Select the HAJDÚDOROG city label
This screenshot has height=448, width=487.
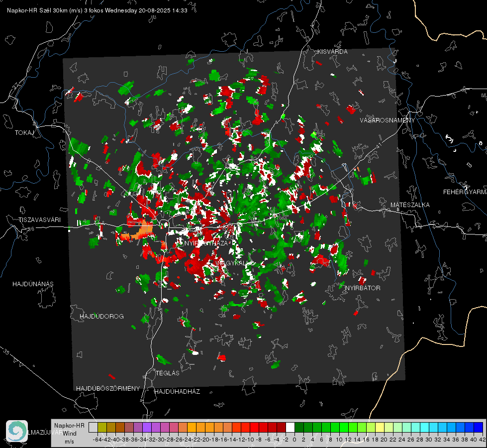(x=101, y=317)
